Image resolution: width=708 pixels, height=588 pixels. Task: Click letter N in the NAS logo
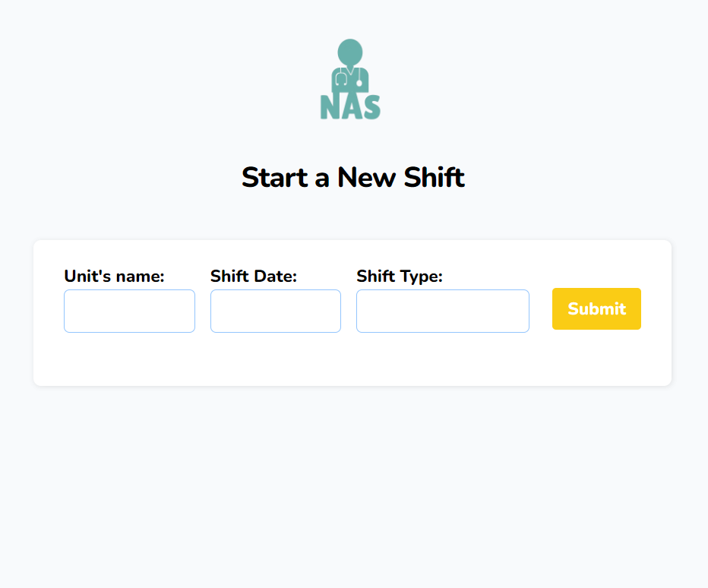(330, 107)
